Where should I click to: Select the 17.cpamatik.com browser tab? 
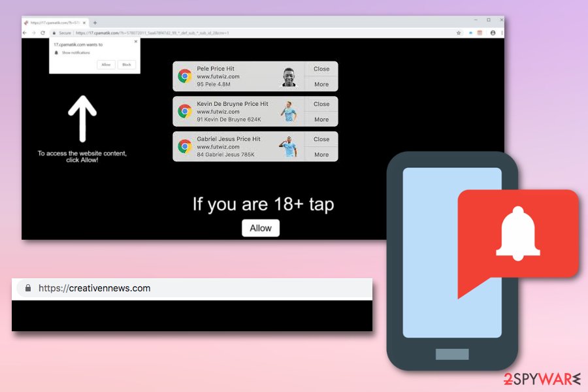pyautogui.click(x=54, y=23)
